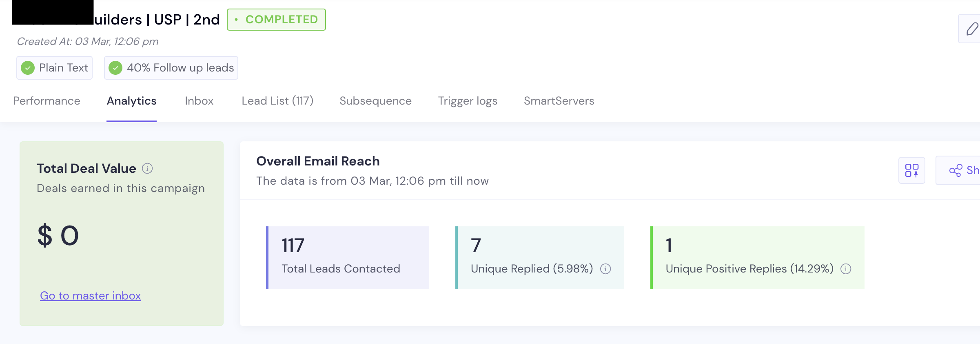Select the Analytics tab
The width and height of the screenshot is (980, 344).
(x=131, y=101)
